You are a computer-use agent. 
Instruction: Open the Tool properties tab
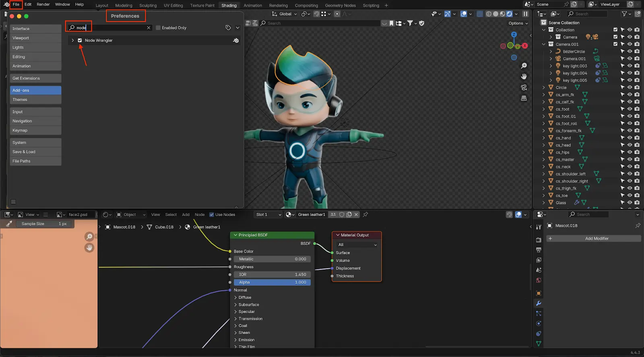539,228
